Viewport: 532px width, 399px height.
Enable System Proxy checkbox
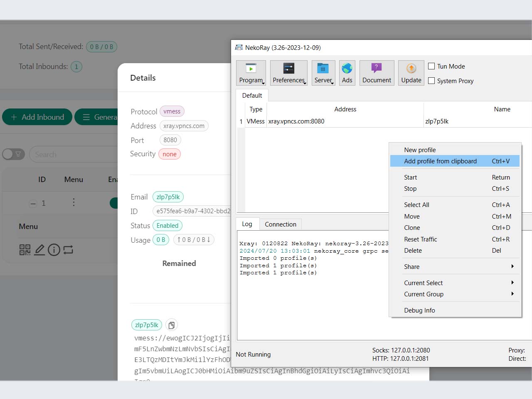point(431,81)
